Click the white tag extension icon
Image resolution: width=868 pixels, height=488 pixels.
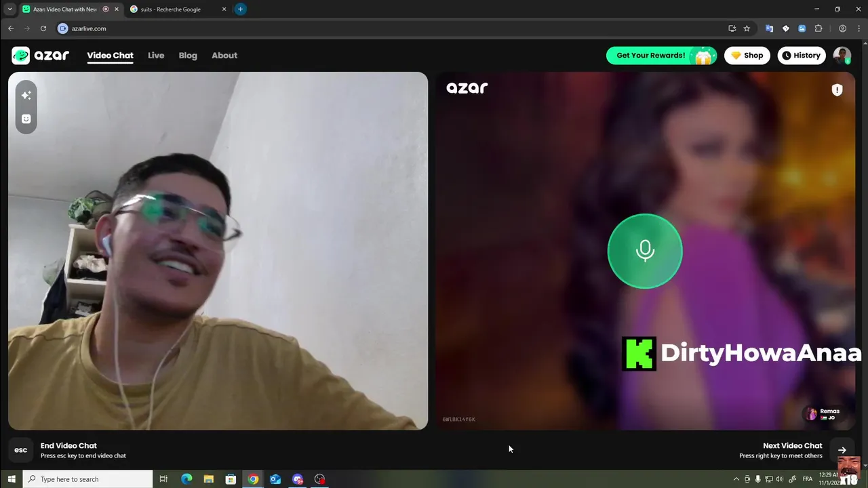pyautogui.click(x=785, y=28)
